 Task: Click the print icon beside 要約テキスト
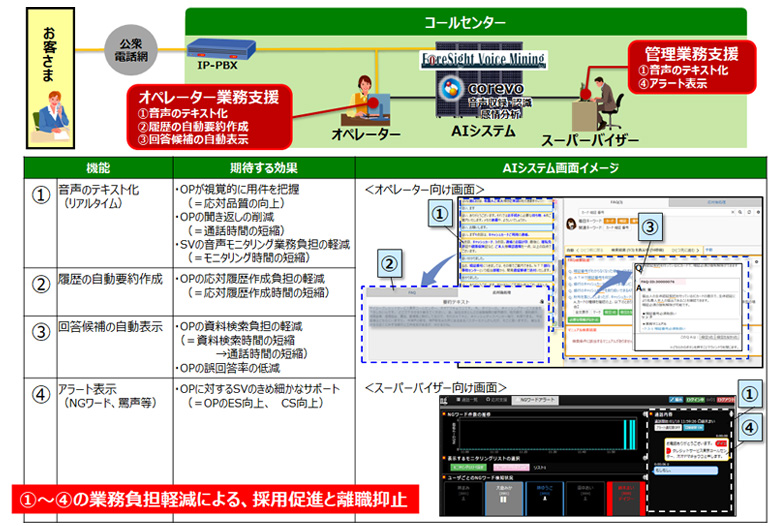tap(542, 302)
